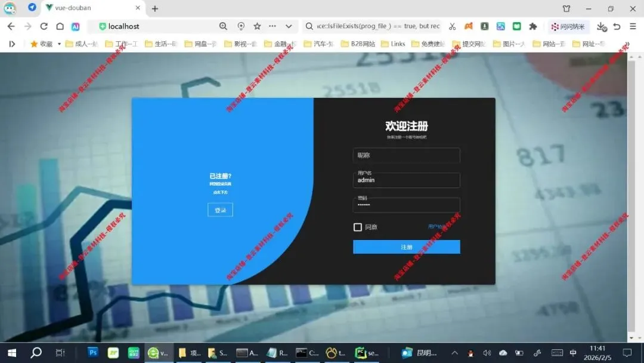
Task: Open the 网盘 bookmark folder
Action: point(200,44)
